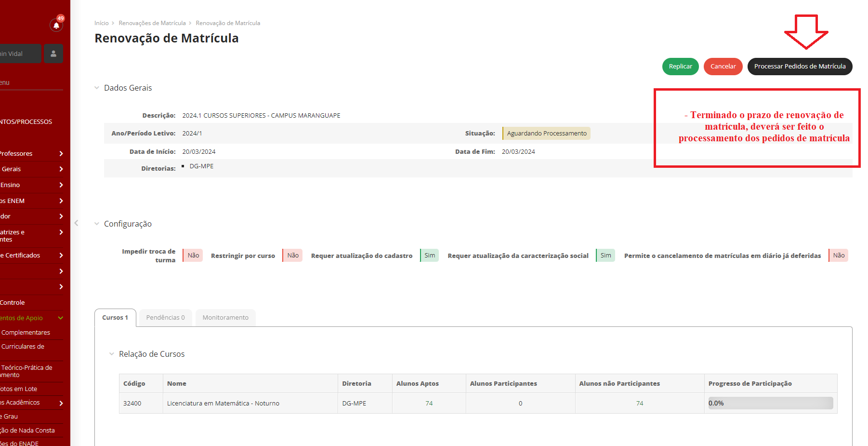Click Não badge for Restringir por curso

point(292,256)
